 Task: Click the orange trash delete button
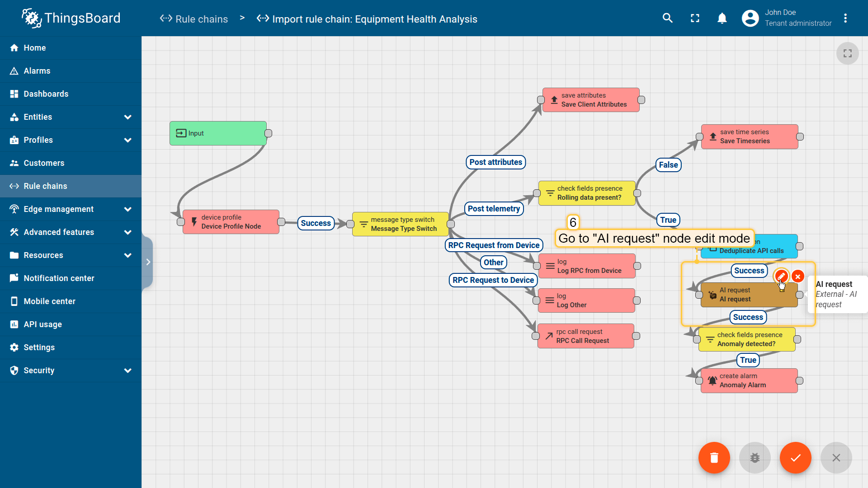click(x=714, y=458)
